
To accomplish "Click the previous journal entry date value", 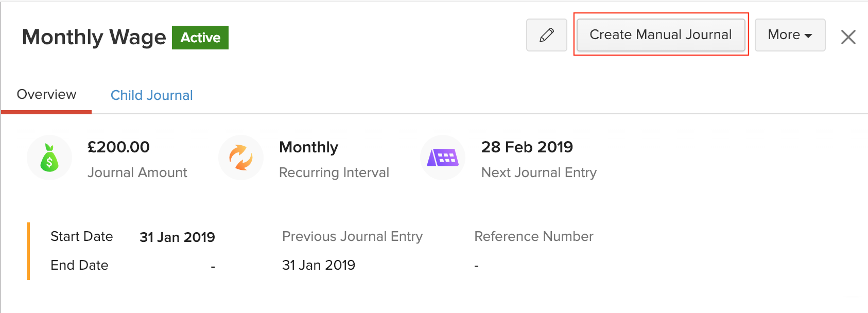I will (x=319, y=265).
